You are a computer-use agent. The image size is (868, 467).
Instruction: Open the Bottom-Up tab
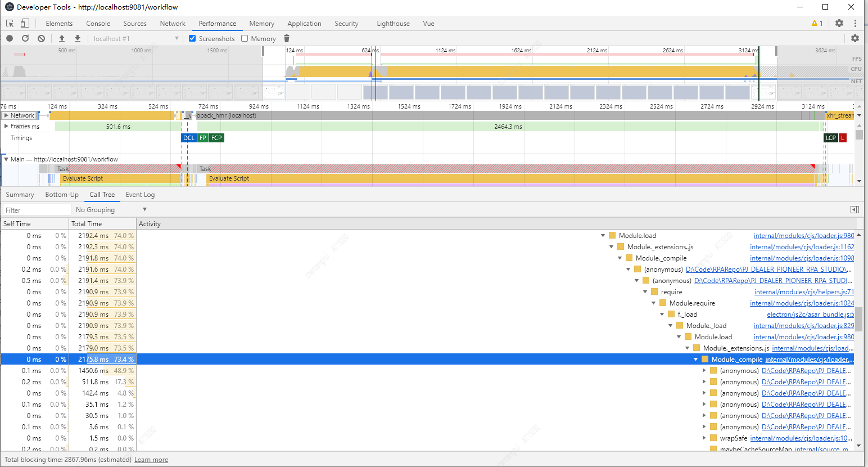coord(62,195)
